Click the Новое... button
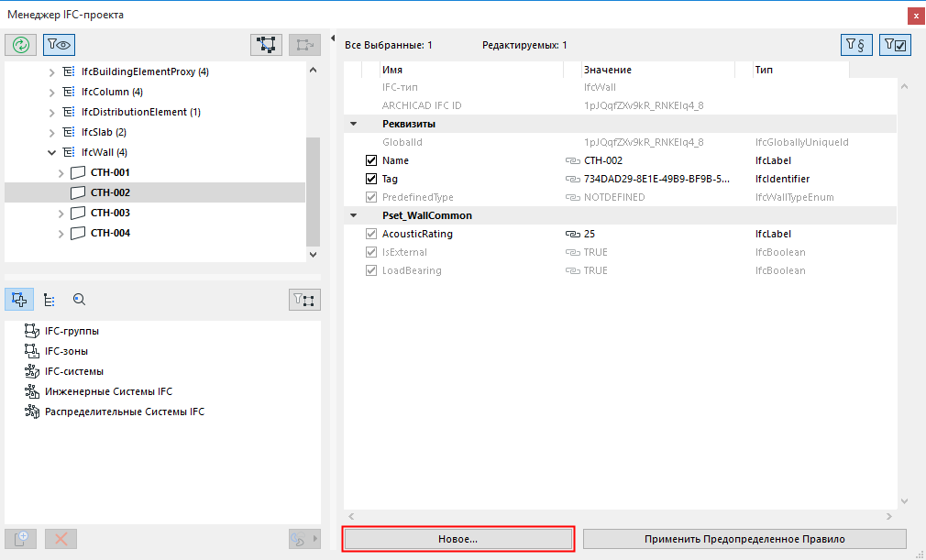 458,539
